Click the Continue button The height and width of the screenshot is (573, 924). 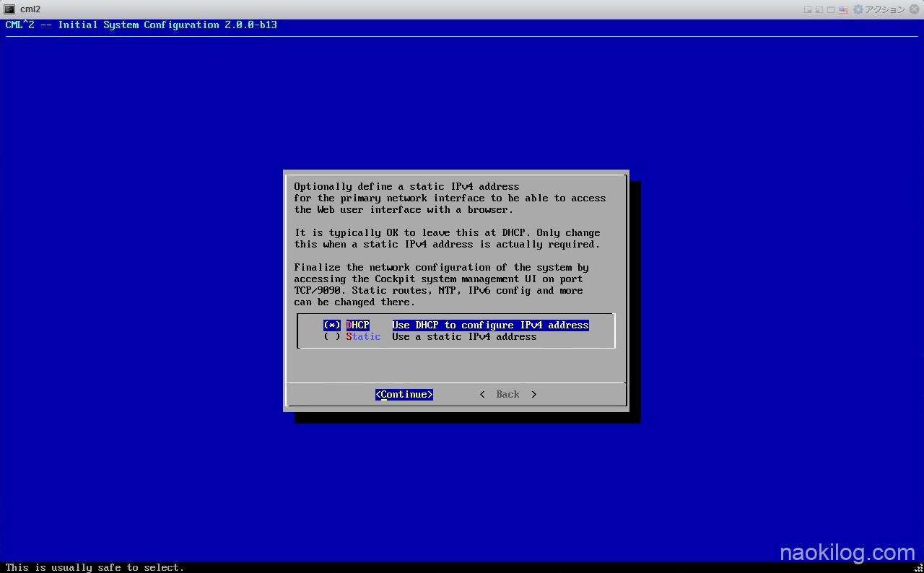coord(404,395)
